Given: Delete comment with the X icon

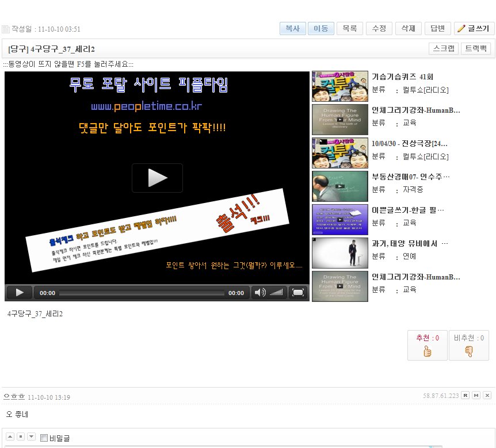Looking at the screenshot, I should coord(487,395).
